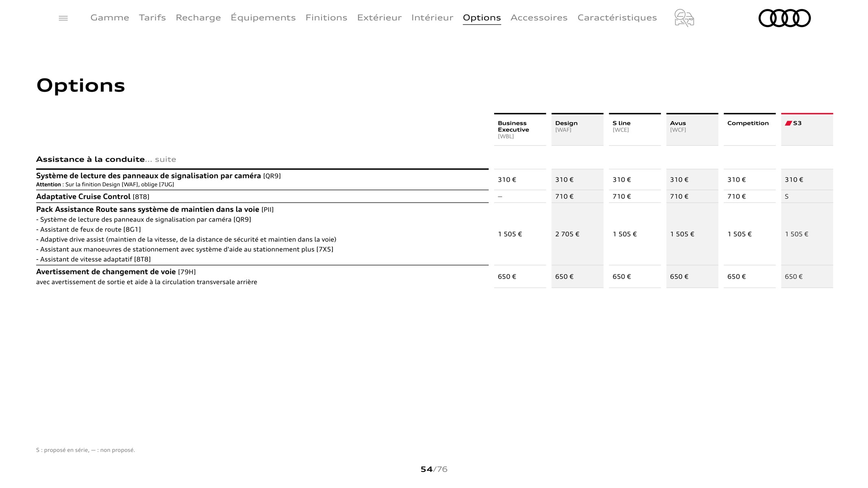The image size is (868, 488).
Task: Select the Options tab
Action: pos(482,17)
